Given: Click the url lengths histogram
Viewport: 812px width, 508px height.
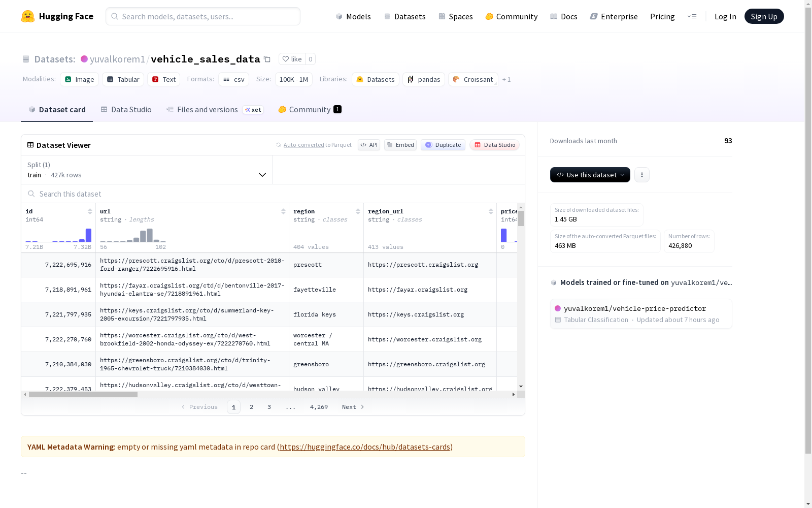Looking at the screenshot, I should [x=133, y=235].
